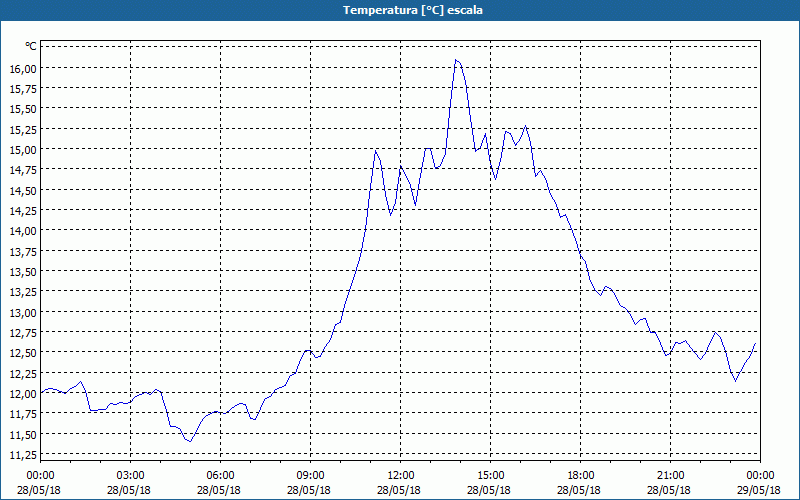This screenshot has width=800, height=500.
Task: Click the 11,75 axis value
Action: pos(23,414)
